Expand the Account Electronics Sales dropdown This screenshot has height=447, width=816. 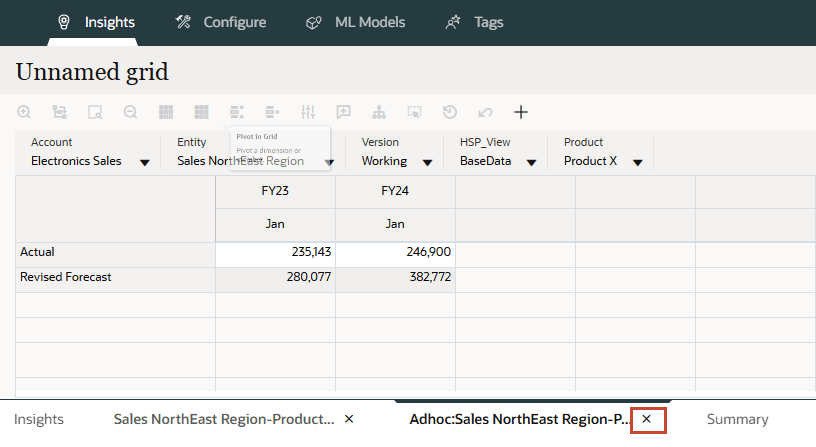click(x=145, y=162)
